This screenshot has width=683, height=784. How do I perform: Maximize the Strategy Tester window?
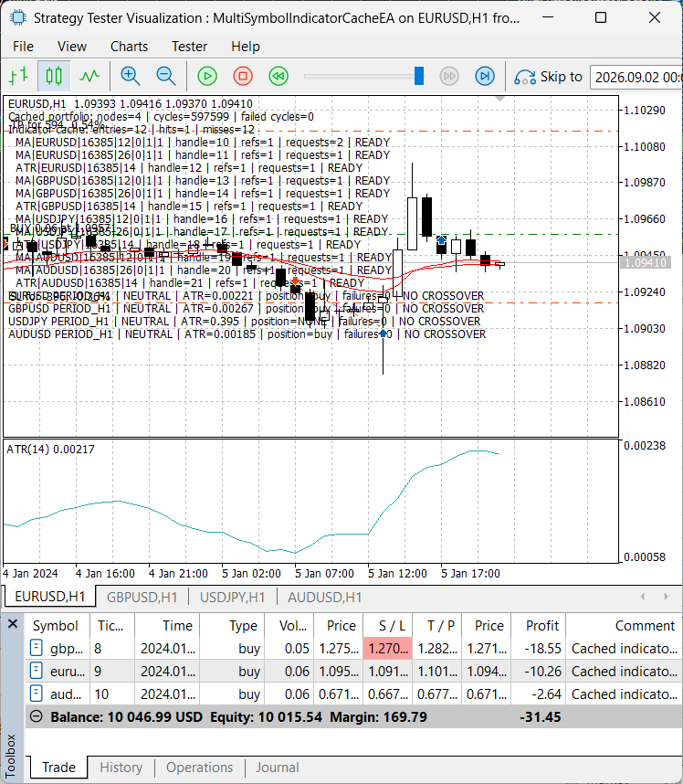(601, 17)
